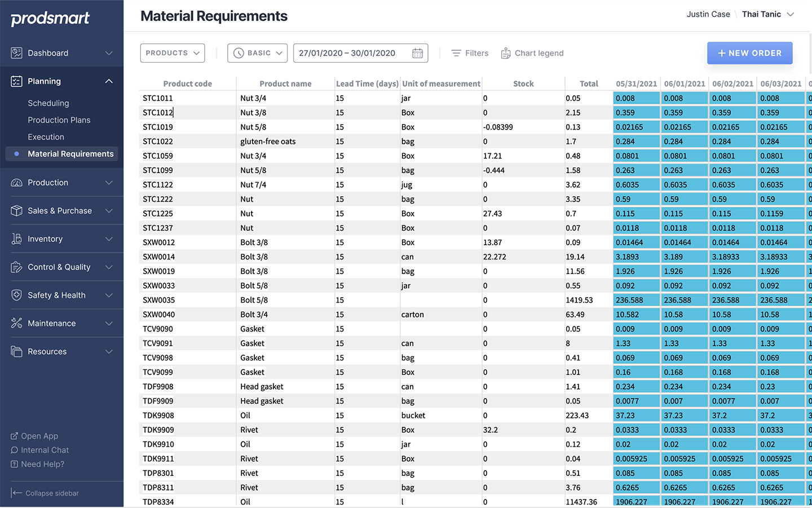Click the NEW ORDER button
The height and width of the screenshot is (508, 812).
coord(750,53)
